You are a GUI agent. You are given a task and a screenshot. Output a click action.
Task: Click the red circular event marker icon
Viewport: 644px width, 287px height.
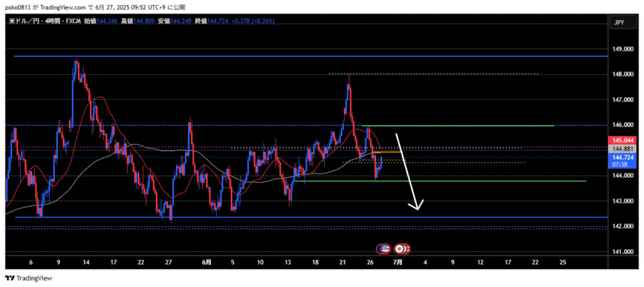pos(399,249)
